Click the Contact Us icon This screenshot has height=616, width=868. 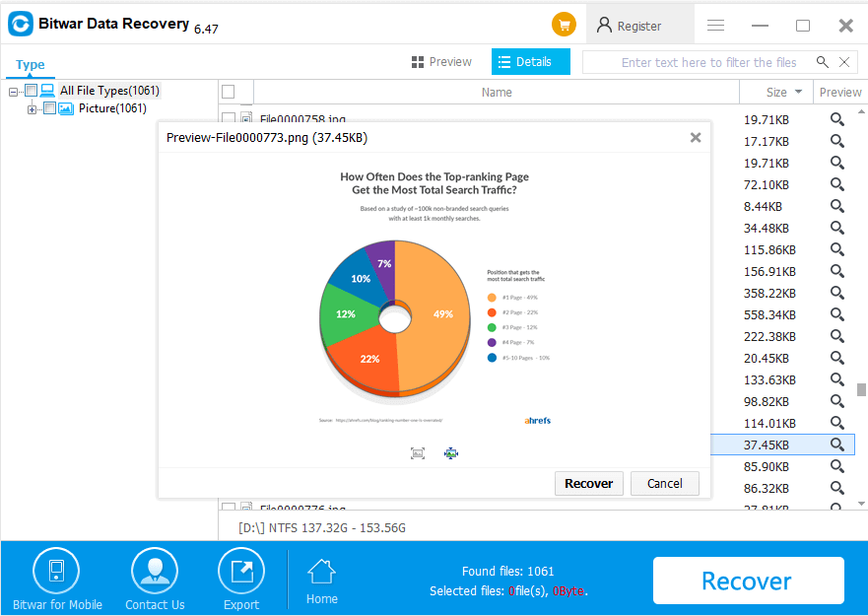pyautogui.click(x=154, y=570)
